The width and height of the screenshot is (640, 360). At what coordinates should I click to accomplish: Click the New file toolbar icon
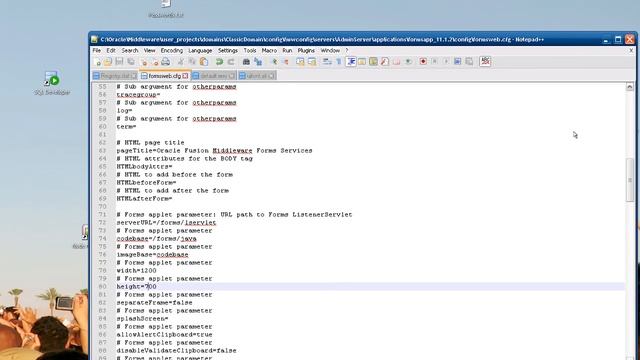coord(97,62)
